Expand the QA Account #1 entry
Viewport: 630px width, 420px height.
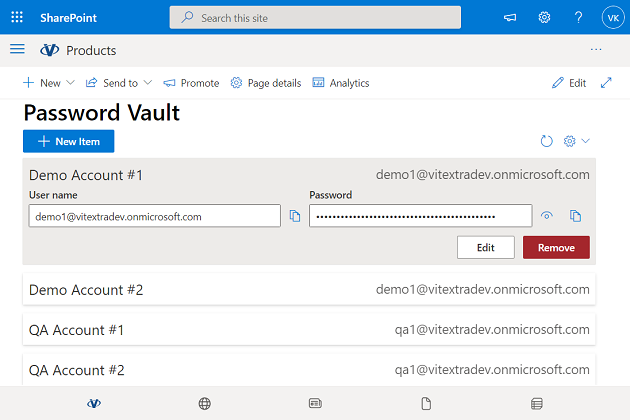(309, 330)
